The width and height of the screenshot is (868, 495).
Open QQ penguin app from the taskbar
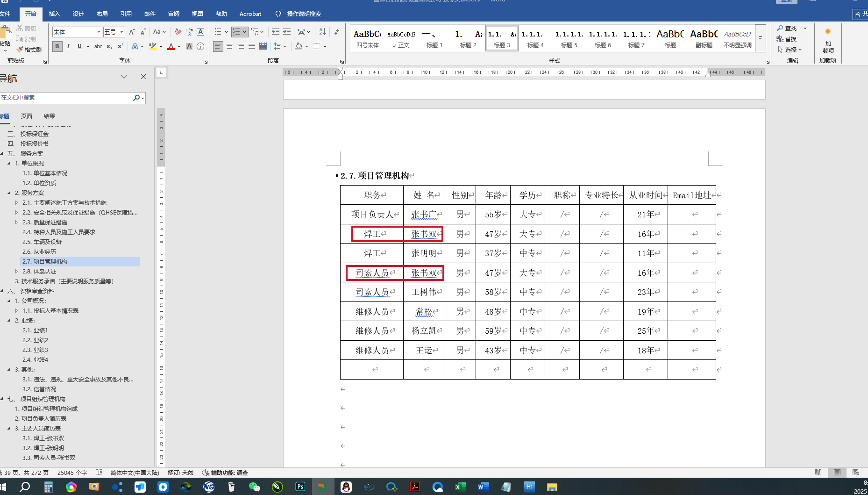coord(346,487)
